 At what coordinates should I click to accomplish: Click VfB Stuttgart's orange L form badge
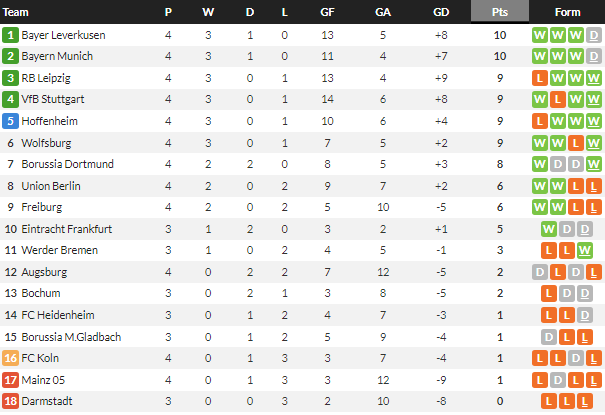[x=558, y=99]
